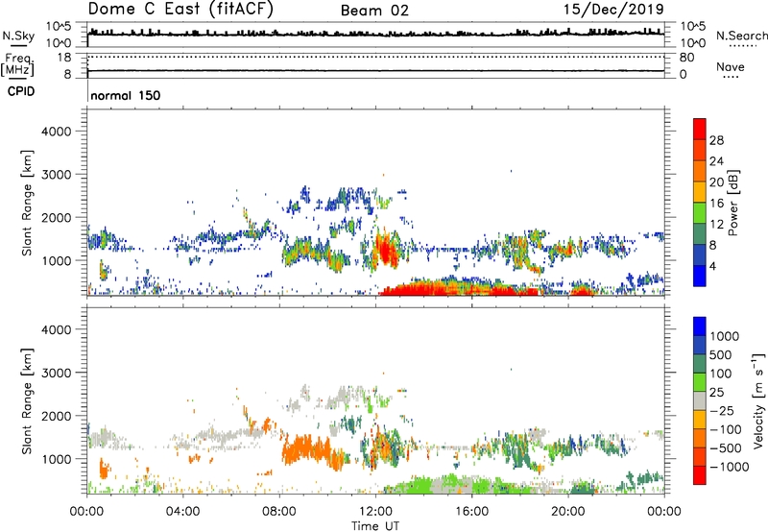Click the 04:00 time tick label
This screenshot has height=532, width=768.
tap(183, 512)
